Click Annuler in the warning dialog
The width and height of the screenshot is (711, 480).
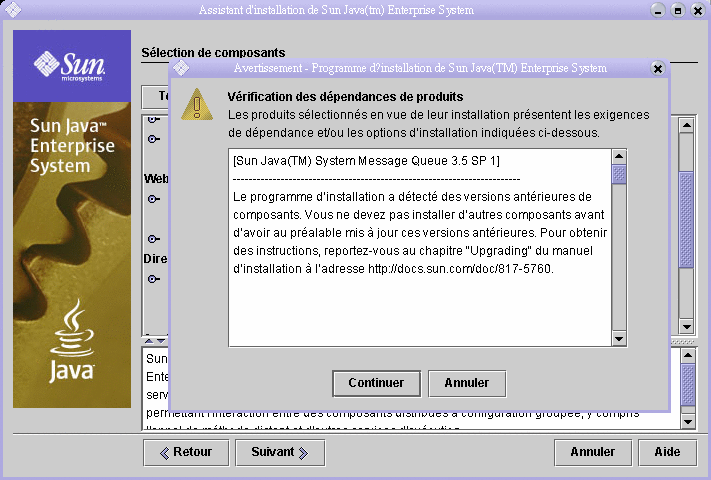coord(467,383)
